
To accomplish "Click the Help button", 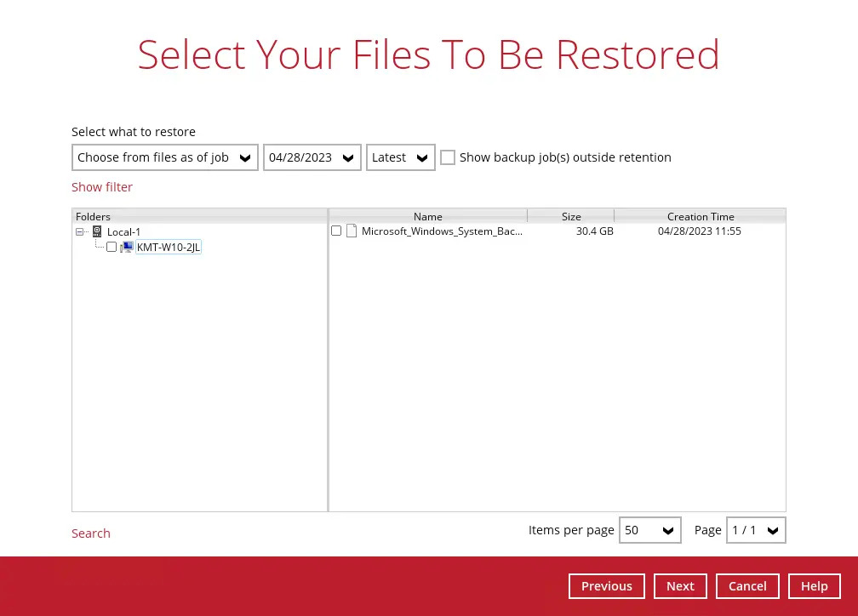I will tap(814, 586).
